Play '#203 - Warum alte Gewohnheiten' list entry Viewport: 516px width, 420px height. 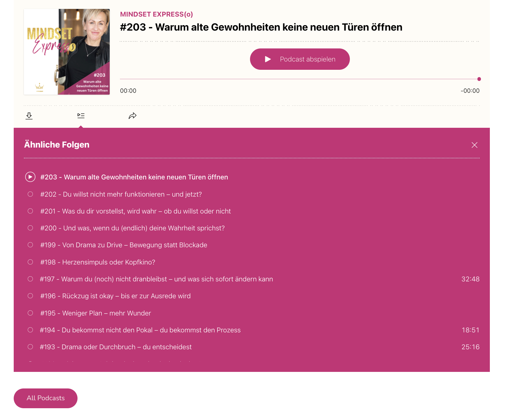(134, 177)
